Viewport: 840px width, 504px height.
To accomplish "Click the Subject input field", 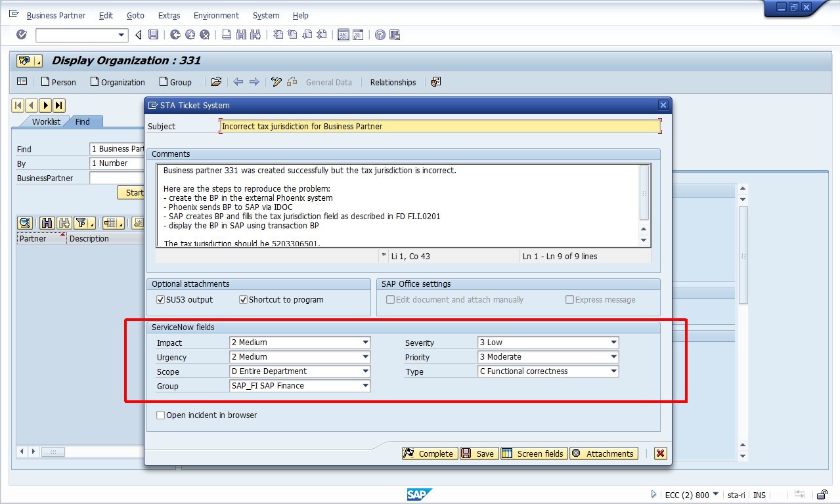I will [440, 126].
